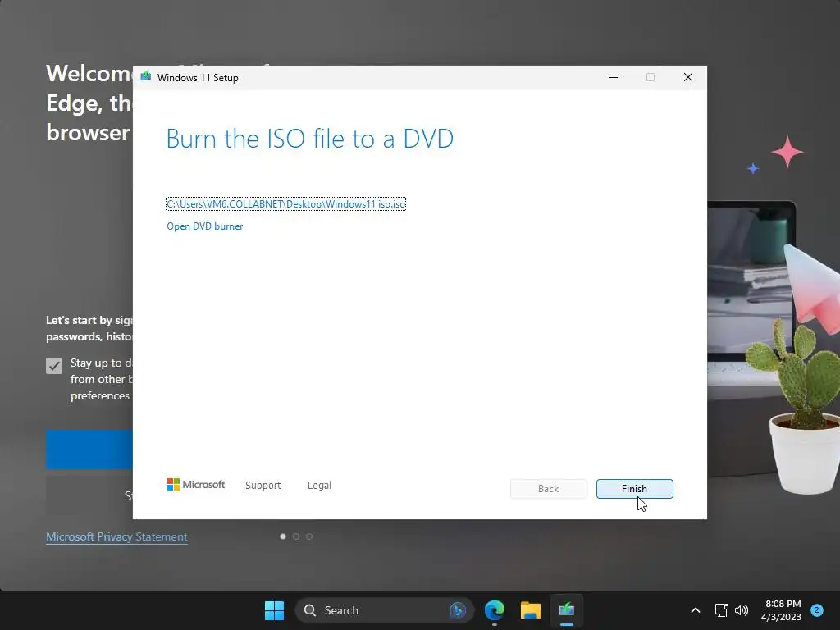Click the Finish button
The width and height of the screenshot is (840, 630).
coord(634,489)
